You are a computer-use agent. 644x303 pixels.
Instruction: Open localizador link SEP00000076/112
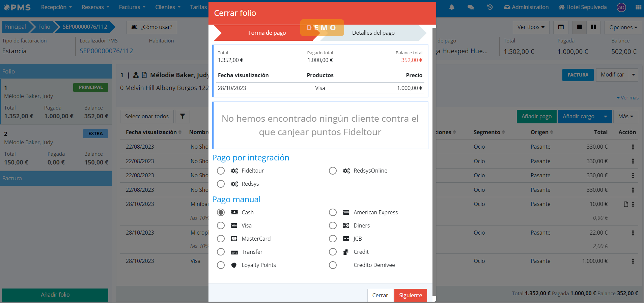pyautogui.click(x=106, y=51)
